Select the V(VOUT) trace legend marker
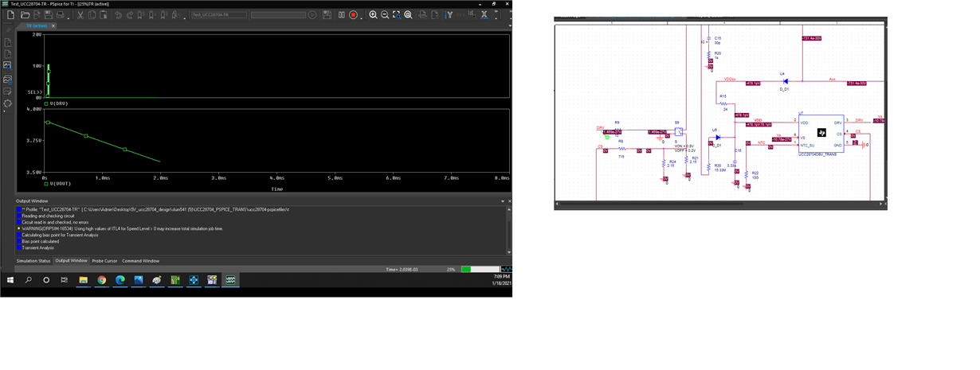This screenshot has width=980, height=370. point(47,183)
